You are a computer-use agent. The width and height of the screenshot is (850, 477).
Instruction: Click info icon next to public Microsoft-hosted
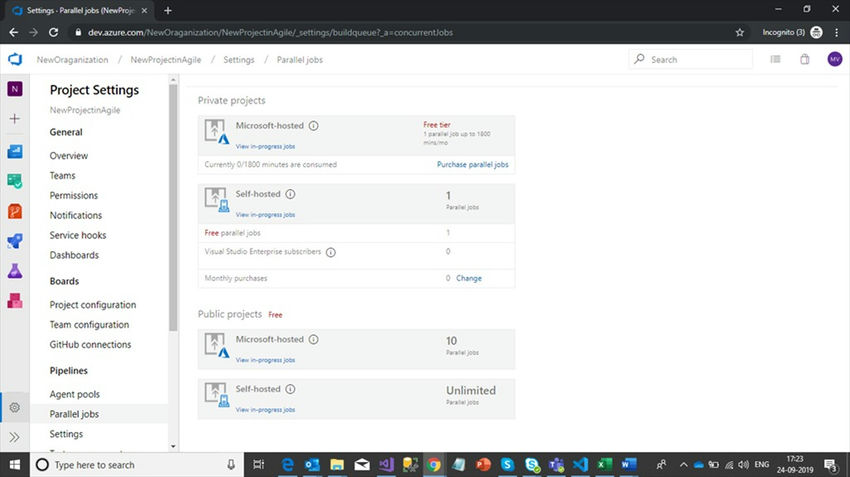point(313,339)
